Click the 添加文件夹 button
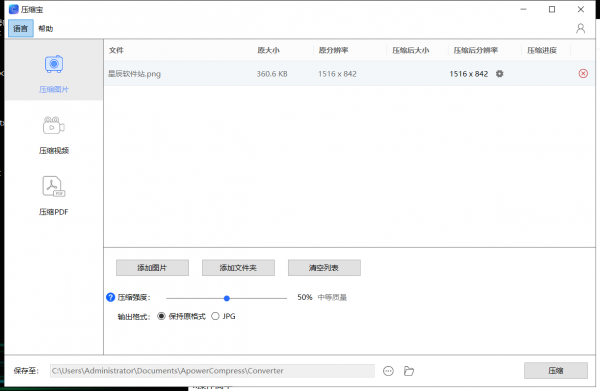Screen dimensions: 600x391 [x=238, y=268]
